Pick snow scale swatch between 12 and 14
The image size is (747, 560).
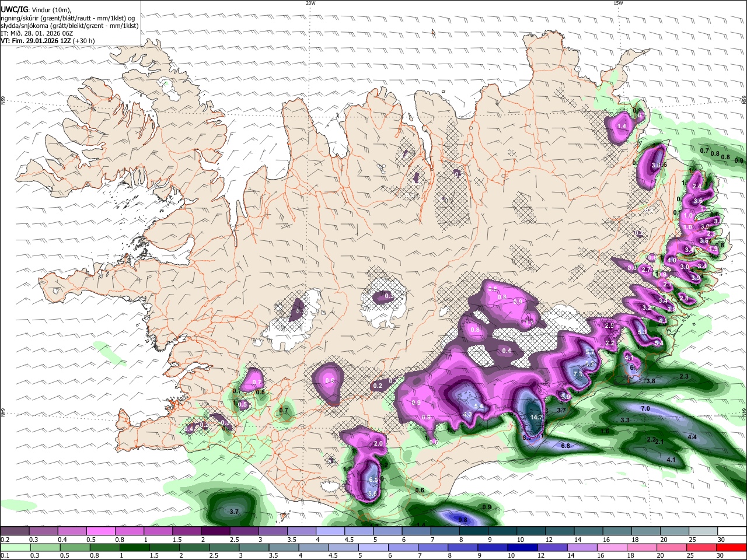coord(560,531)
